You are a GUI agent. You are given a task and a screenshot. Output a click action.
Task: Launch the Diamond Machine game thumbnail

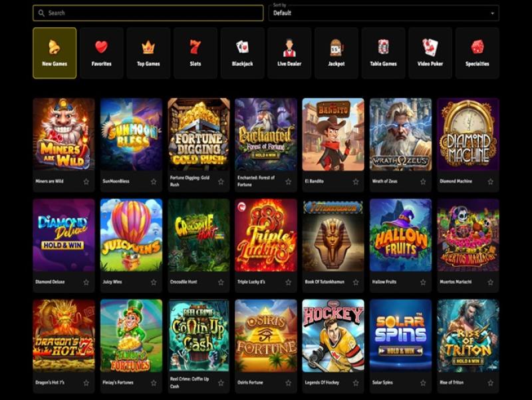point(468,134)
